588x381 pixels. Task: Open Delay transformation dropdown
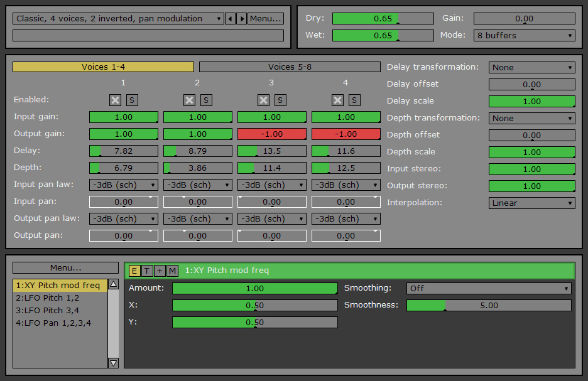pyautogui.click(x=531, y=67)
